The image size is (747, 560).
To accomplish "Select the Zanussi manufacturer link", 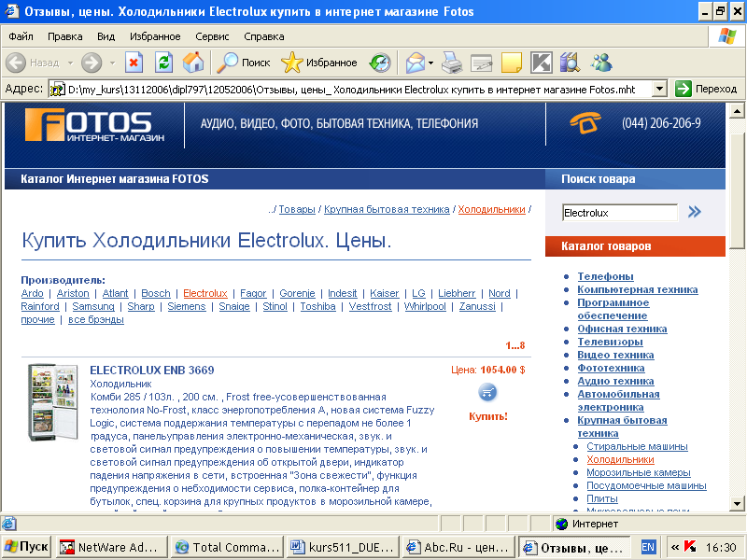I will 477,306.
